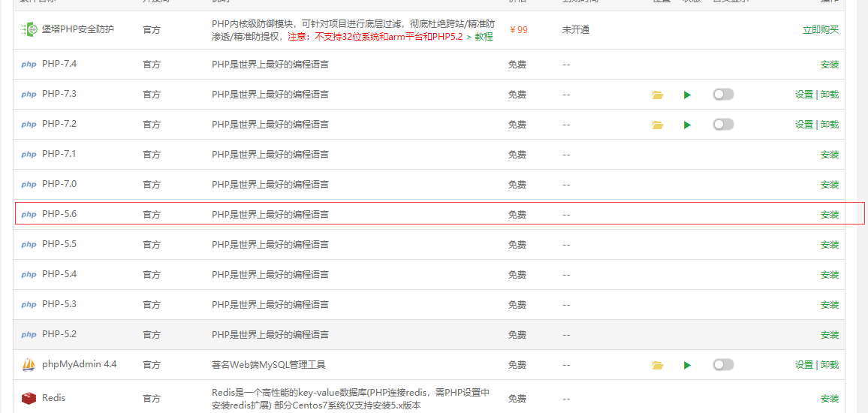Select the 堡塔PHP安全防护 software name
This screenshot has height=413, width=868.
click(x=78, y=29)
